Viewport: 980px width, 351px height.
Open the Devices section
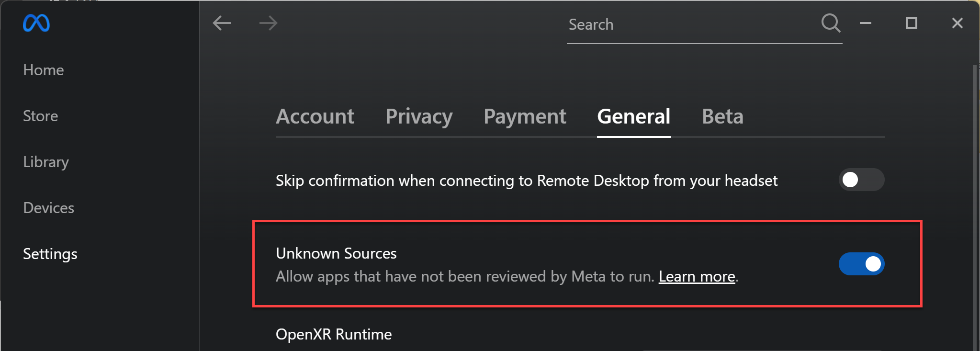pos(49,208)
